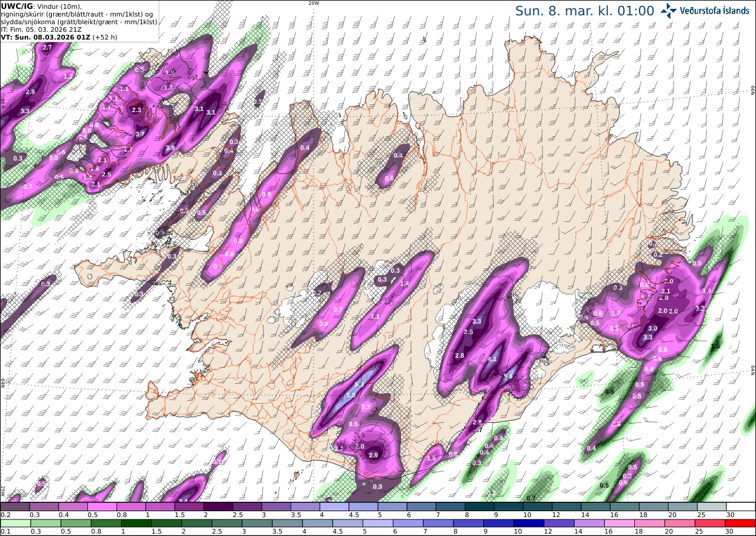The image size is (756, 536).
Task: Select the light blue bottom-row swatch at label 5
Action: click(x=378, y=522)
